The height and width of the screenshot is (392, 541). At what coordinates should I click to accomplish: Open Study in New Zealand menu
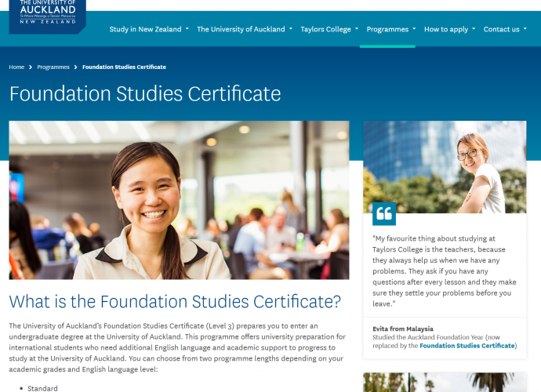click(x=145, y=29)
